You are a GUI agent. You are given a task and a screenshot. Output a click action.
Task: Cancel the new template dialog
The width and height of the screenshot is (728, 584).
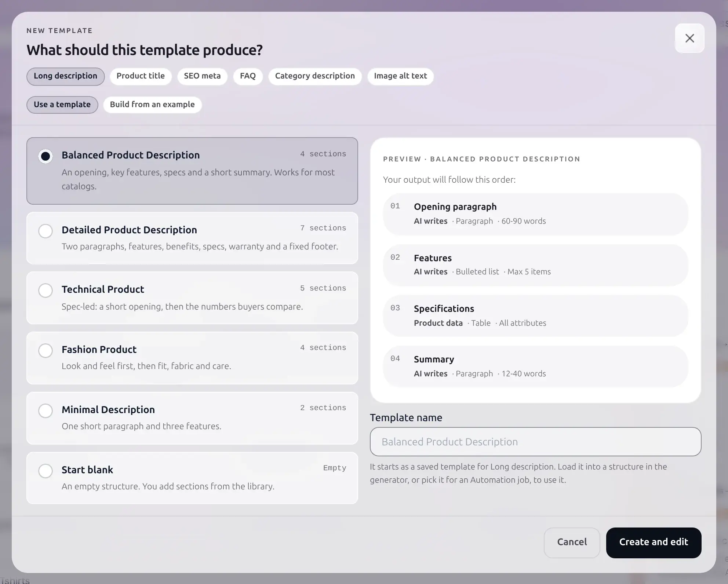pos(572,543)
